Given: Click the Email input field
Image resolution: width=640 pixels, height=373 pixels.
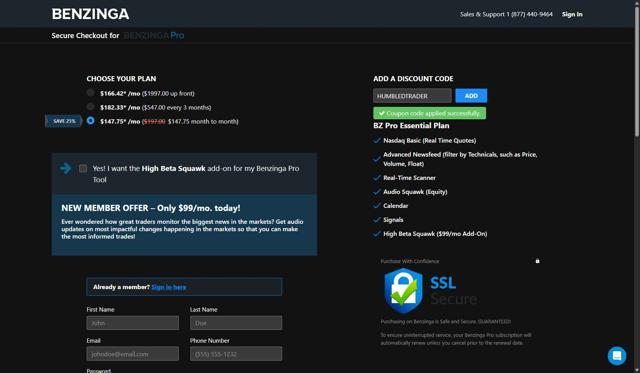Looking at the screenshot, I should coord(133,354).
